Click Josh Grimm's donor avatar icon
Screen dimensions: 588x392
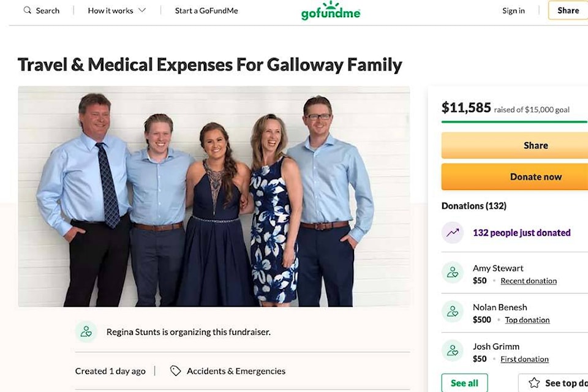point(452,350)
